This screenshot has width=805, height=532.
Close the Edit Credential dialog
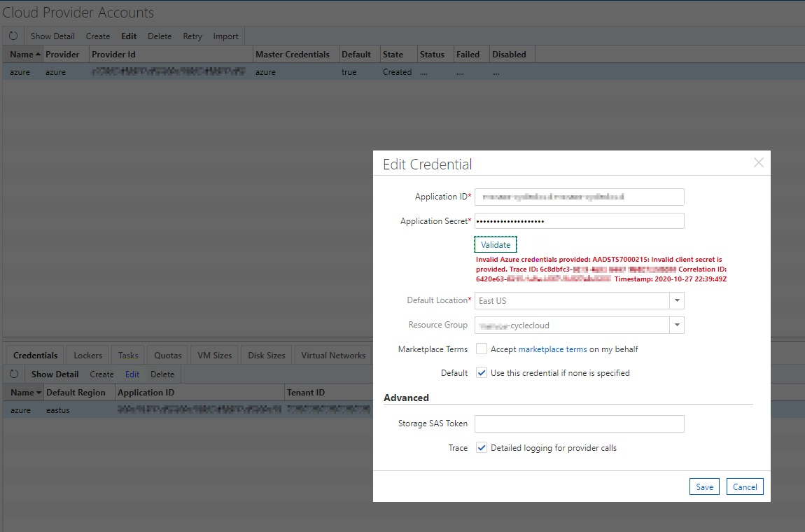pos(758,163)
